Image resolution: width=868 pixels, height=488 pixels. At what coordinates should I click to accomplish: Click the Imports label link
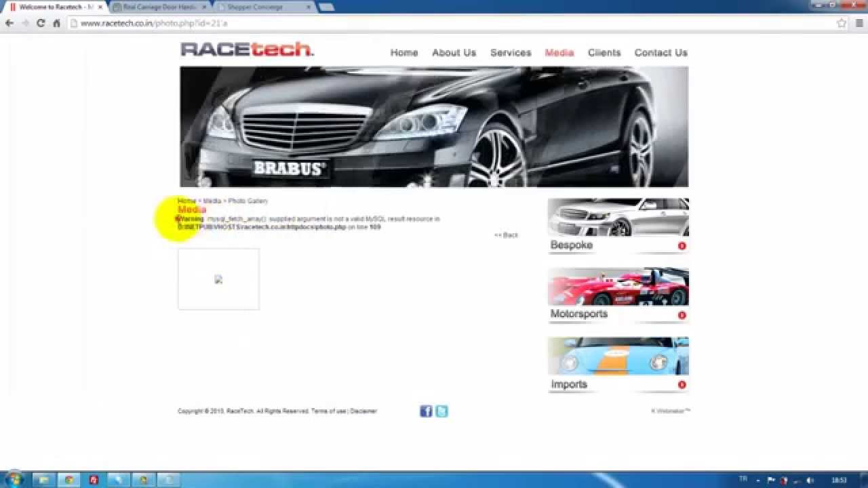point(569,384)
